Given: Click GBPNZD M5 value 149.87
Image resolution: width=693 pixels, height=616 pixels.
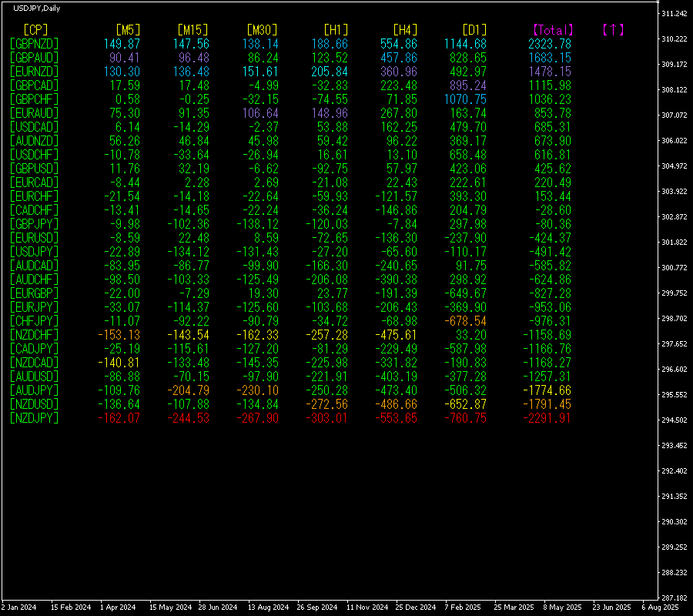Looking at the screenshot, I should (122, 44).
